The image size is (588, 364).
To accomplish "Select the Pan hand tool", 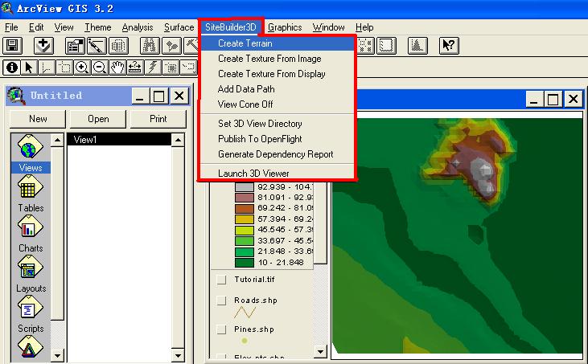I will (117, 67).
